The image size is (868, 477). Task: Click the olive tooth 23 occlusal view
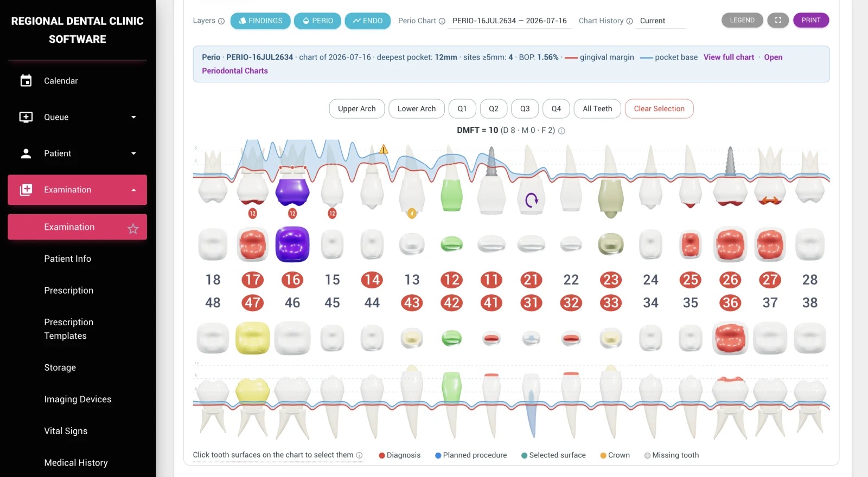[611, 244]
